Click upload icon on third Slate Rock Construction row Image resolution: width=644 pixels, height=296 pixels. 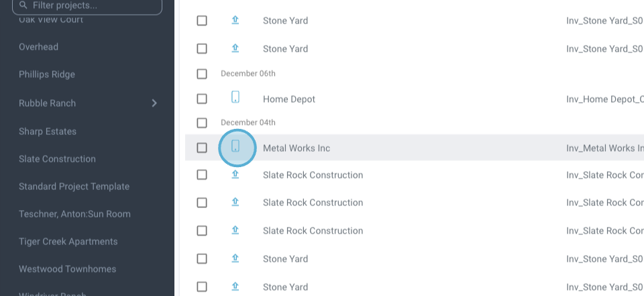coord(235,230)
